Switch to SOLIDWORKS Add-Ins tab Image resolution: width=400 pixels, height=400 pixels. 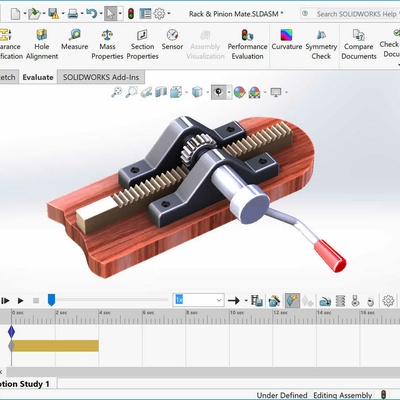pos(101,77)
